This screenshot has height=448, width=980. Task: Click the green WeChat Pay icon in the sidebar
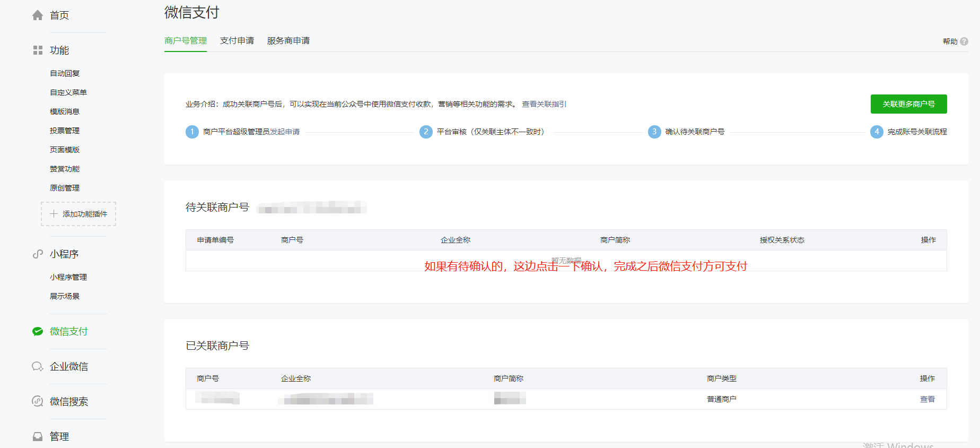[38, 332]
